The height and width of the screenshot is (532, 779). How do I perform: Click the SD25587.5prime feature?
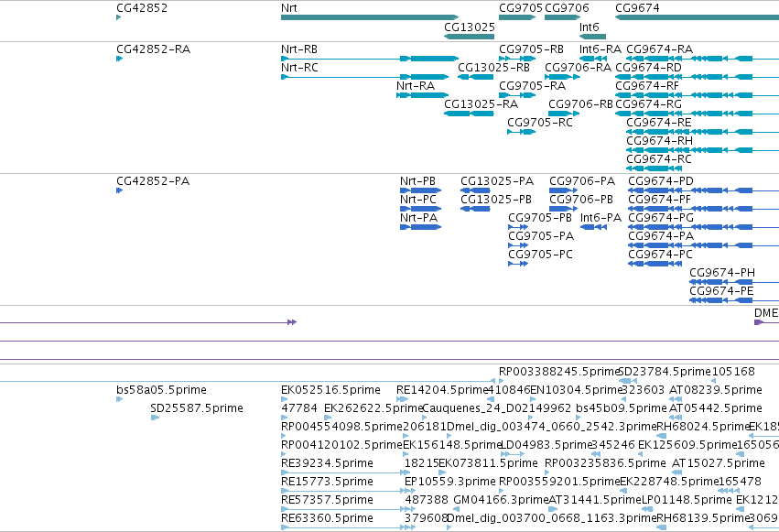coord(155,418)
